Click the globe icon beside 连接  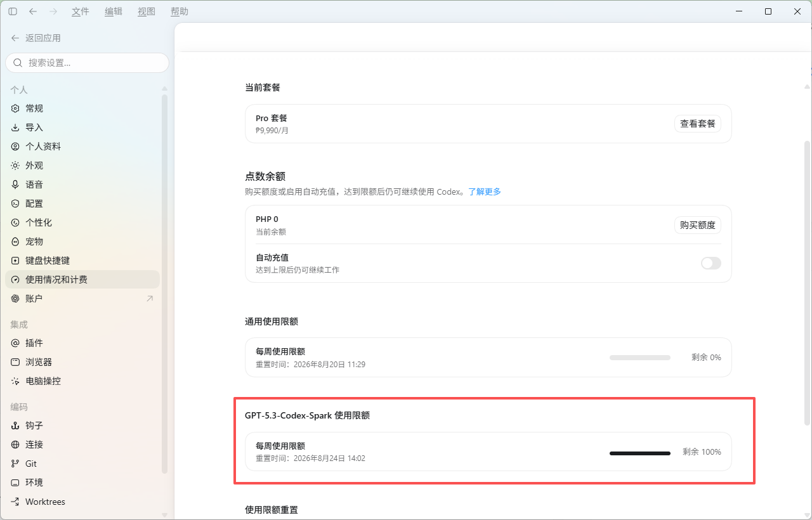(15, 445)
